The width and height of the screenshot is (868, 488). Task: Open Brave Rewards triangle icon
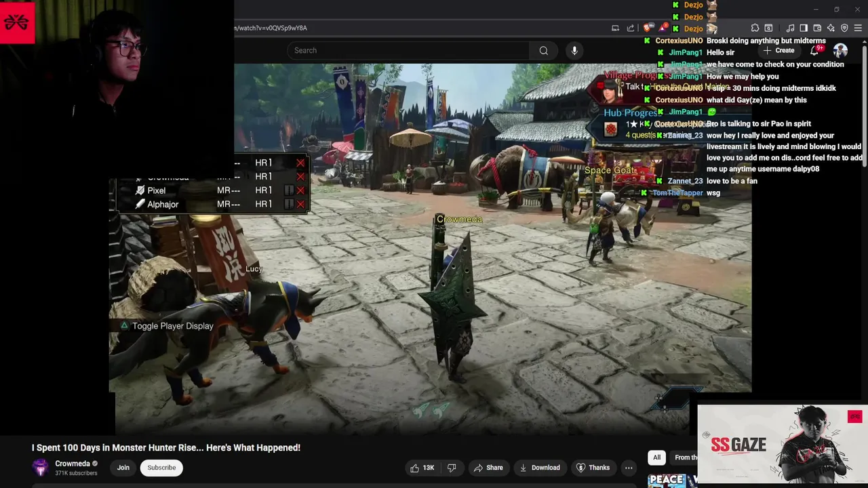click(x=664, y=28)
